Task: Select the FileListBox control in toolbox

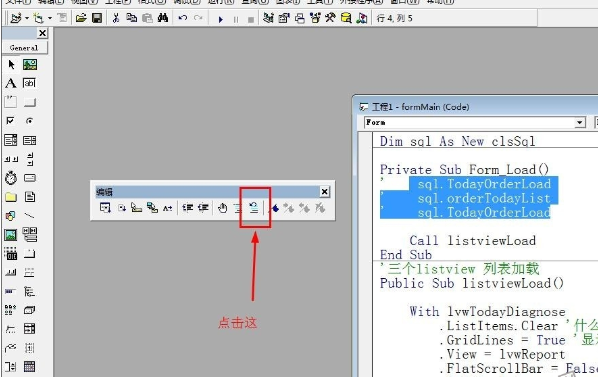Action: point(30,197)
